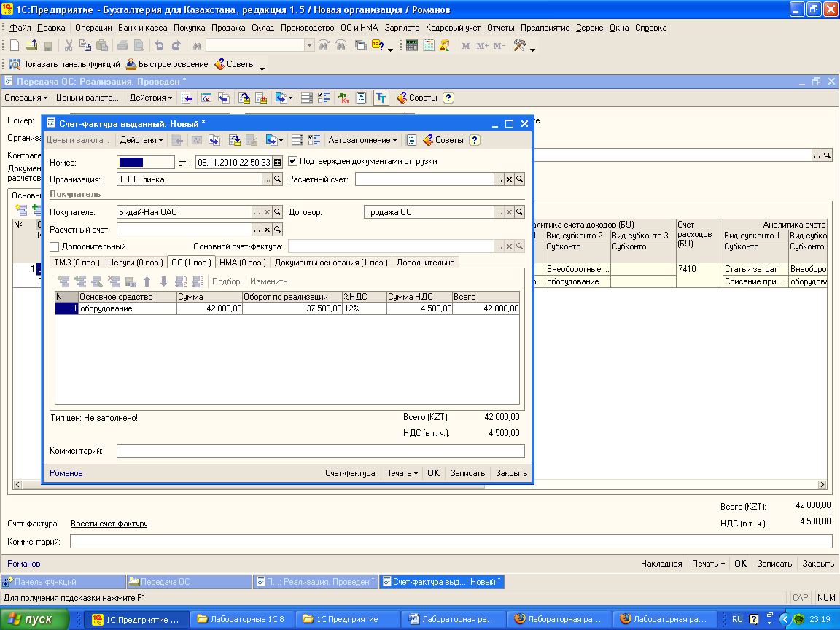Click the question mark help icon in Передача ОС toolbar

(448, 98)
